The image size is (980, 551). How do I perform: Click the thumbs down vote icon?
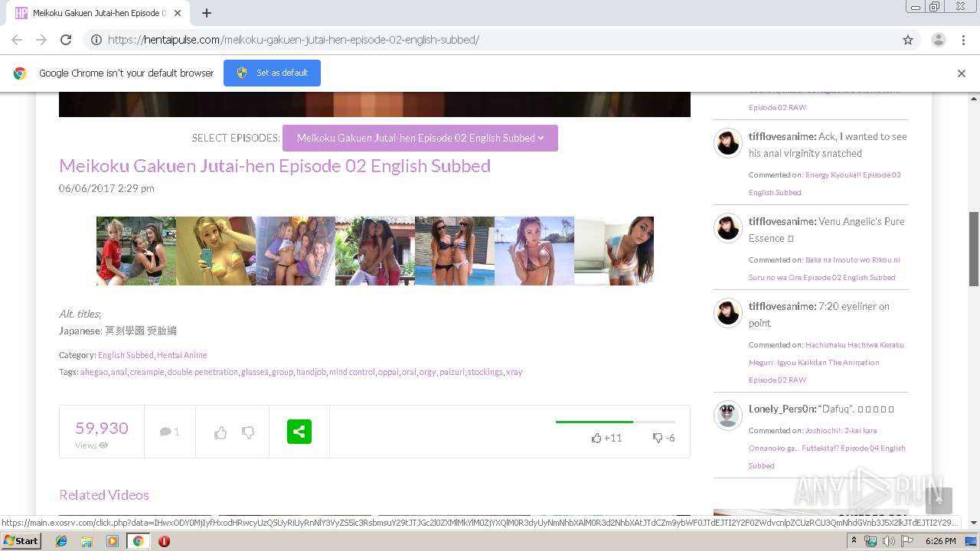pyautogui.click(x=248, y=433)
